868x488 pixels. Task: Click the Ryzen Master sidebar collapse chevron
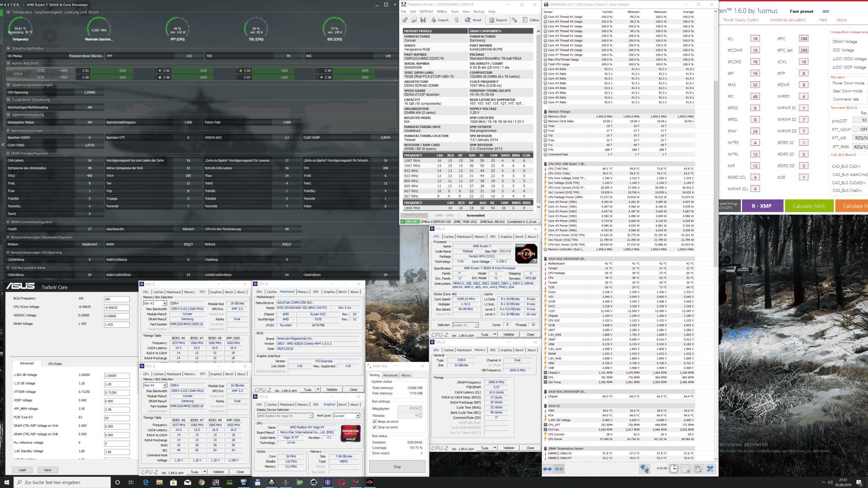[3, 145]
